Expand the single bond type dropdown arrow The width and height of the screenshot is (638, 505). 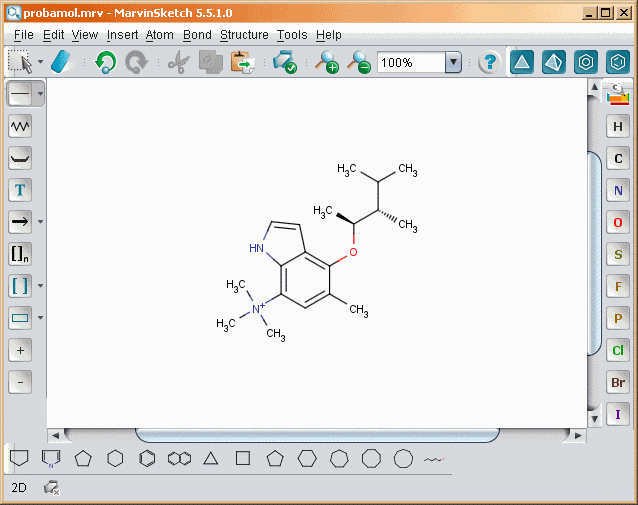click(40, 94)
